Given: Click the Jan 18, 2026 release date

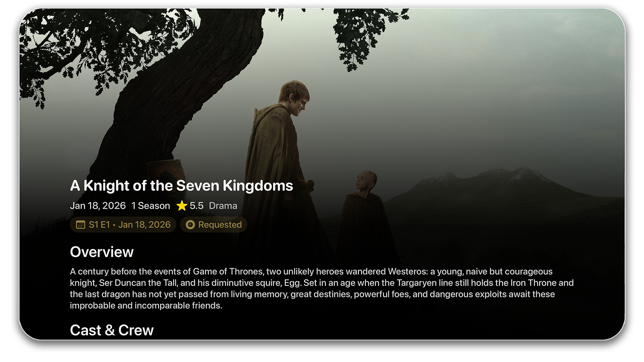Looking at the screenshot, I should point(98,205).
